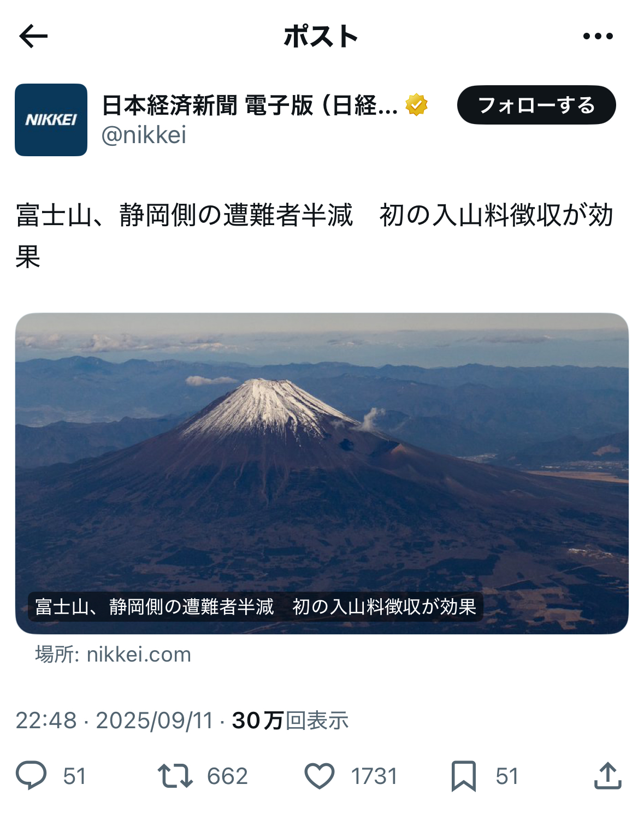Like the post with heart icon
Screen dimensions: 644x814
(319, 776)
